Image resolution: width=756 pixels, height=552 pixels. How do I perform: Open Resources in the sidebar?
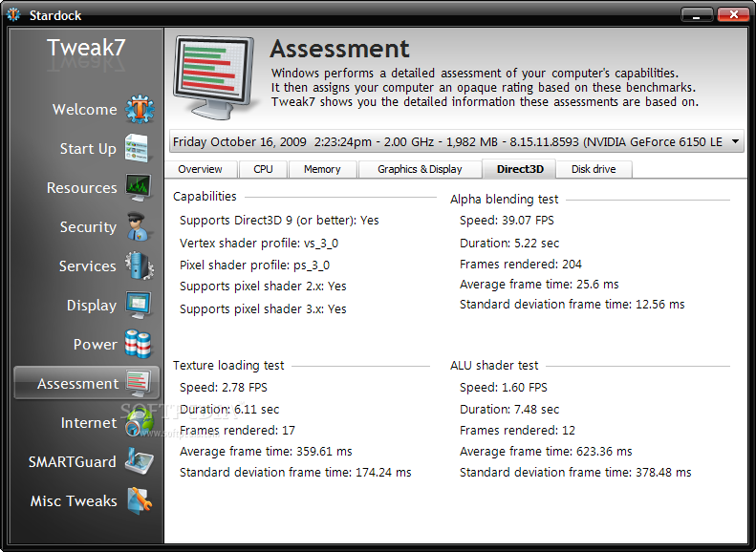click(x=81, y=188)
